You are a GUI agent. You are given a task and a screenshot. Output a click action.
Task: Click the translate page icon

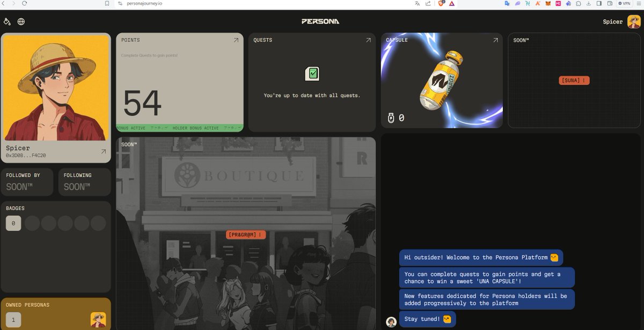tap(417, 3)
